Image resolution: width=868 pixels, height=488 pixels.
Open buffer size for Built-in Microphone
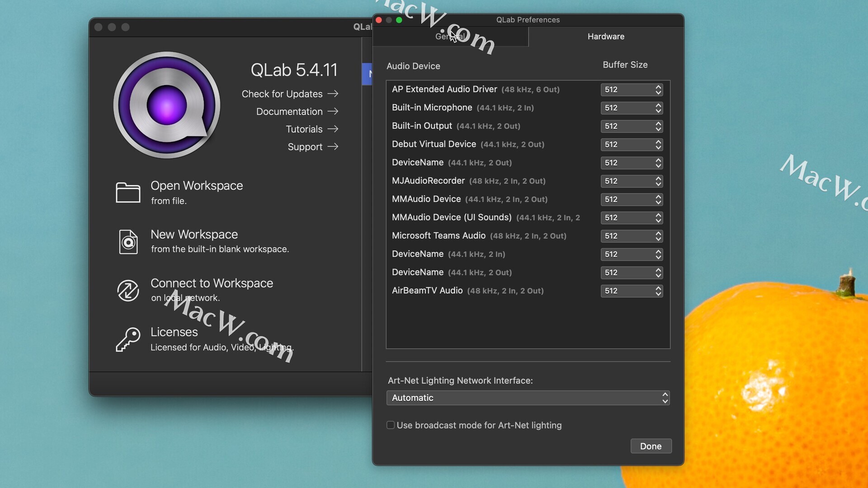(632, 108)
